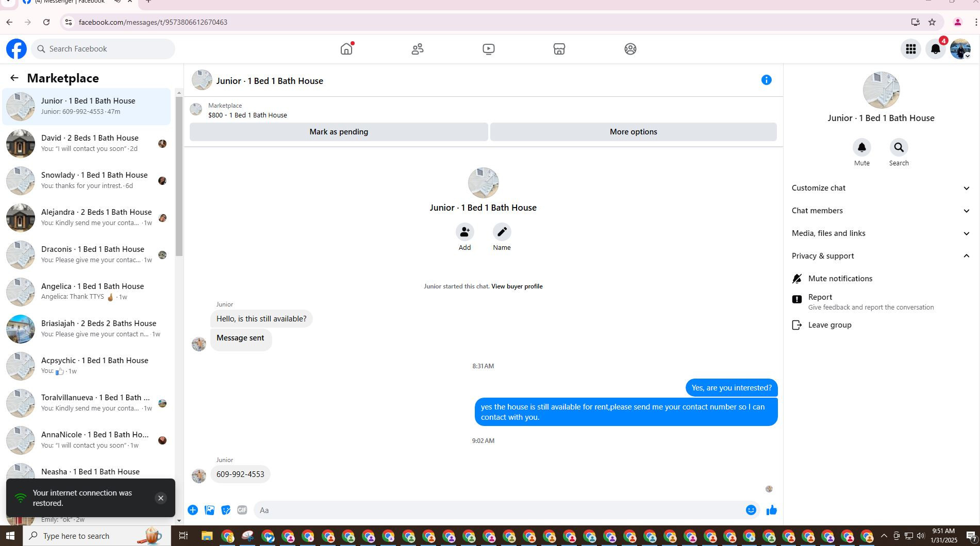Dismiss the internet connection restored notice
This screenshot has width=980, height=546.
[161, 498]
